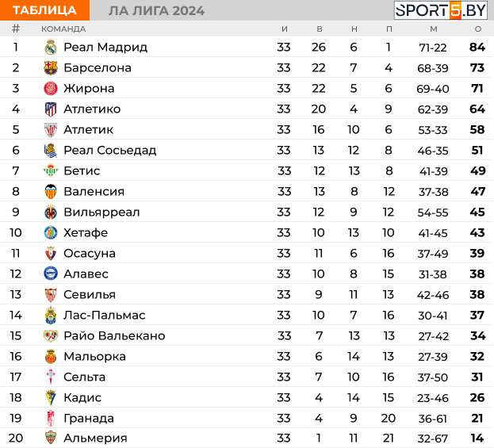Sort table by О points column header
This screenshot has height=448, width=494.
click(477, 29)
